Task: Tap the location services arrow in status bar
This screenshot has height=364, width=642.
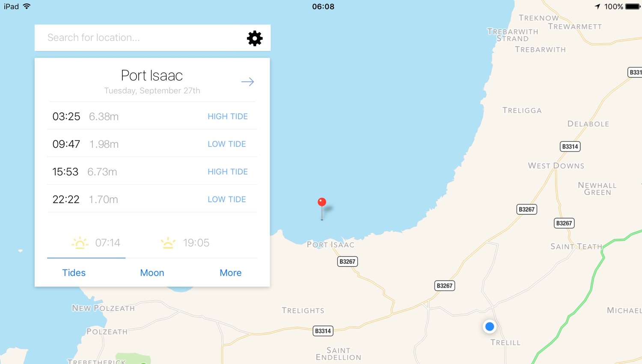Action: pos(597,6)
